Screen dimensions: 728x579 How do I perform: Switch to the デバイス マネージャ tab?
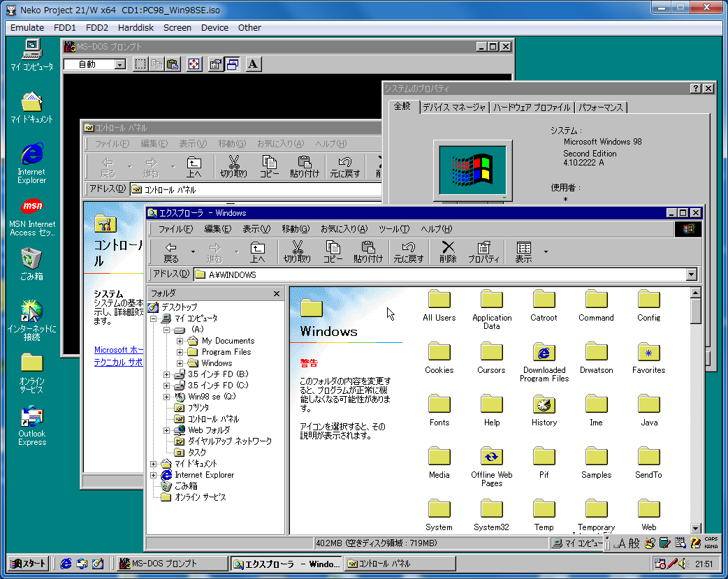pyautogui.click(x=454, y=108)
